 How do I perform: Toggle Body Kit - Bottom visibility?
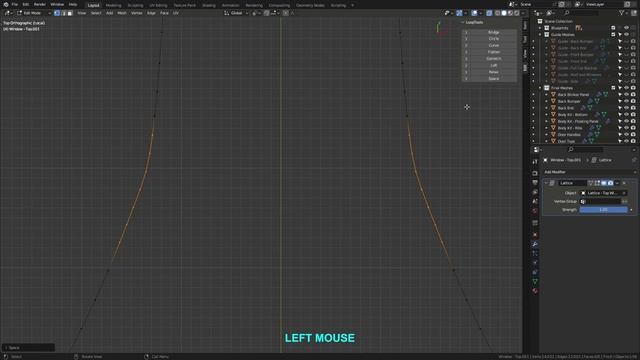pyautogui.click(x=627, y=115)
